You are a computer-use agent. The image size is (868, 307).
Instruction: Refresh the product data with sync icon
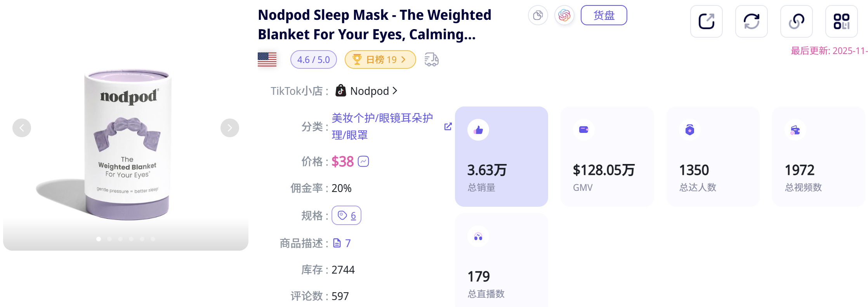pos(752,21)
